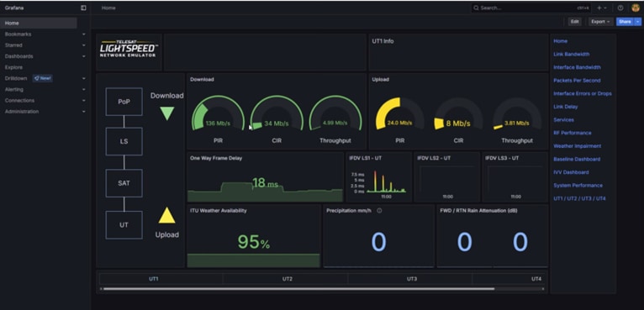This screenshot has height=310, width=644.
Task: Click the IFDV LS1 - UT panel title
Action: pos(365,158)
